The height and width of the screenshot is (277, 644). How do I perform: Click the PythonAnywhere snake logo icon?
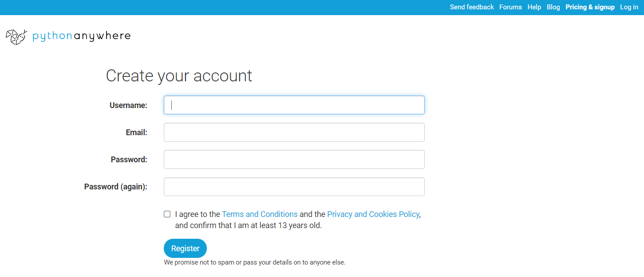click(x=16, y=36)
